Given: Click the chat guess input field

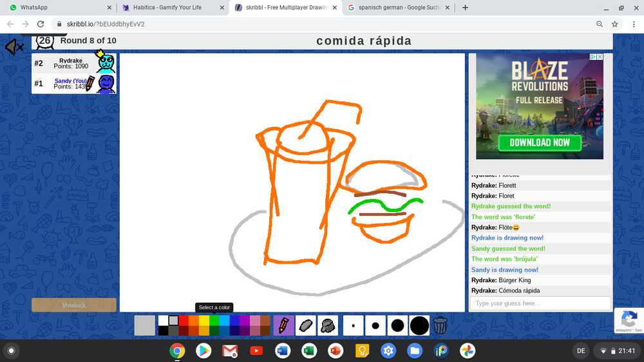Looking at the screenshot, I should click(x=540, y=303).
